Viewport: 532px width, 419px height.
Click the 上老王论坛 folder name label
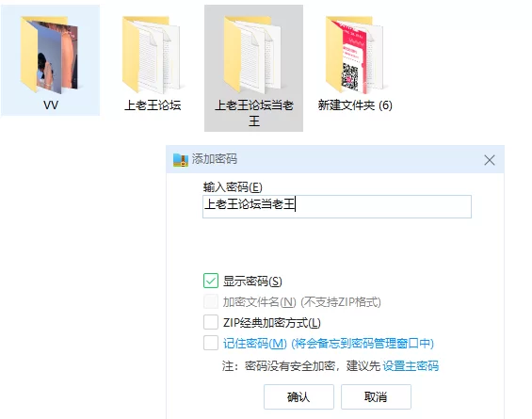[x=153, y=105]
